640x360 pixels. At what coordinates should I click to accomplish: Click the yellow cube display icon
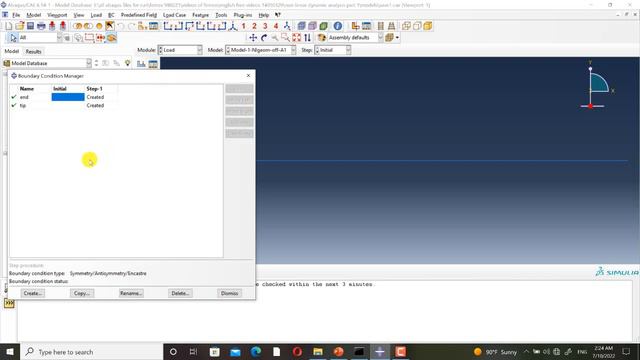click(x=428, y=26)
